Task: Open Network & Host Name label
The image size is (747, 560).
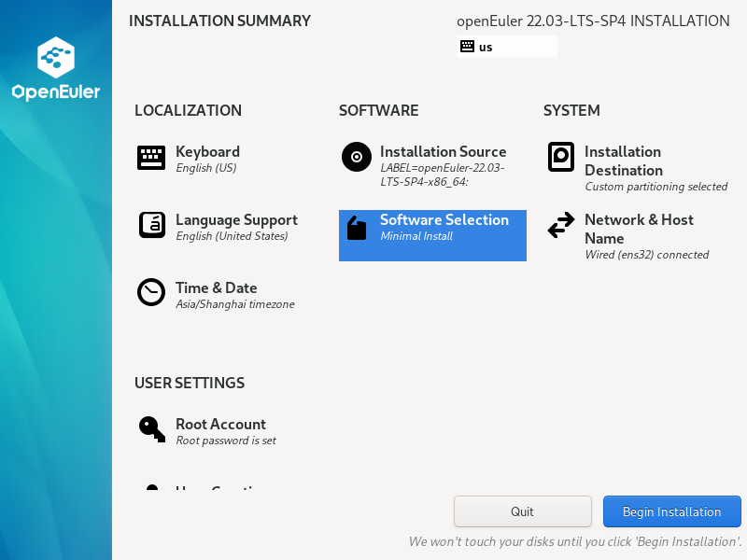Action: (639, 229)
